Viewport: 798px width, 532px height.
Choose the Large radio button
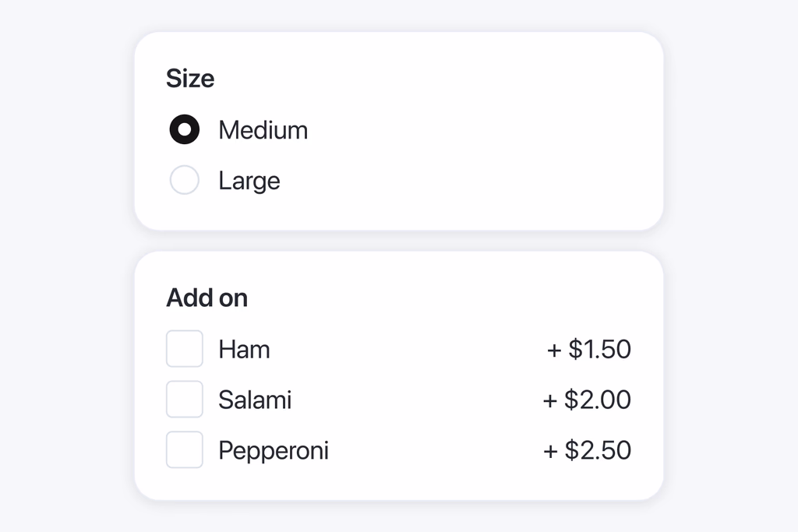(x=185, y=181)
